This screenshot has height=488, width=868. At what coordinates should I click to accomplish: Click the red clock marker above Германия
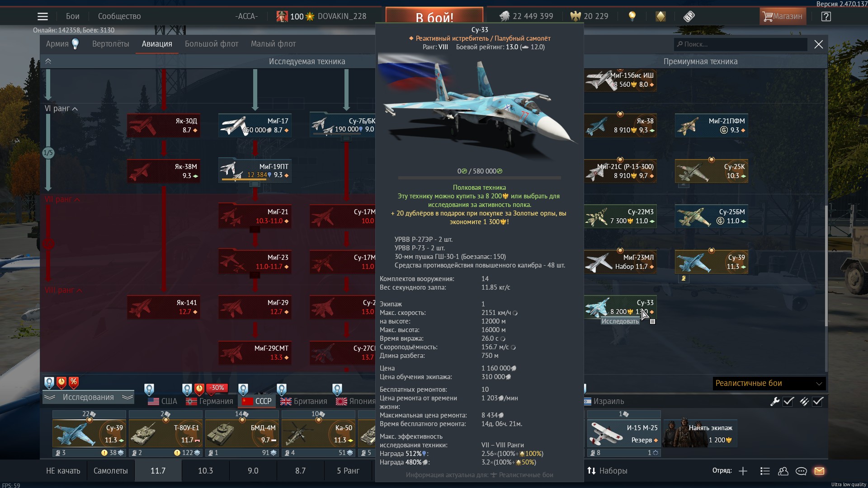[199, 389]
